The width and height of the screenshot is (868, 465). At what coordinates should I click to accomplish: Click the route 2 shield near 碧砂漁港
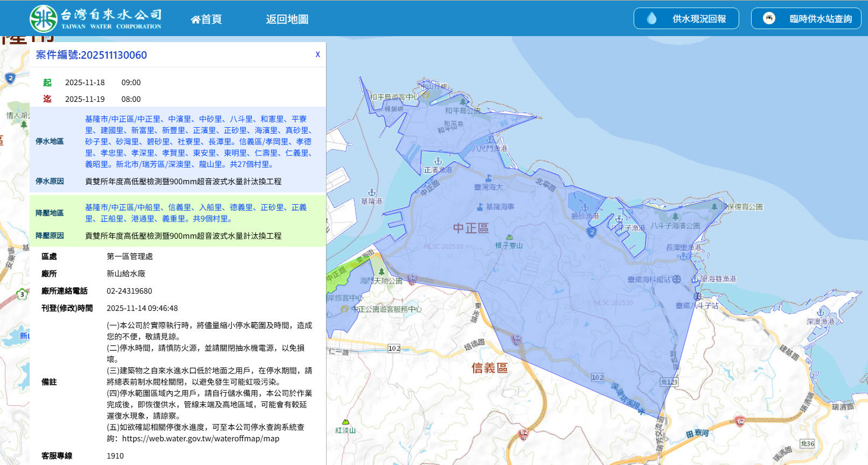click(592, 232)
